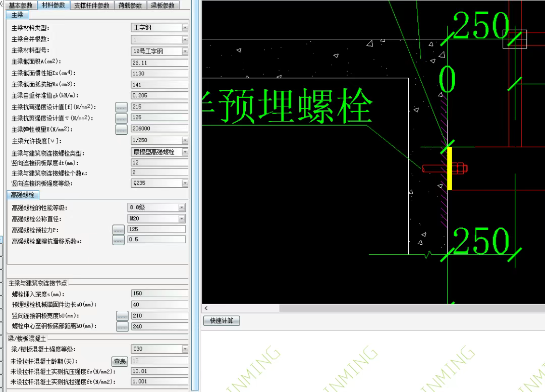545x392 pixels.
Task: Click ellipsis button next to 高强螺栓预拉力P
Action: click(x=118, y=230)
